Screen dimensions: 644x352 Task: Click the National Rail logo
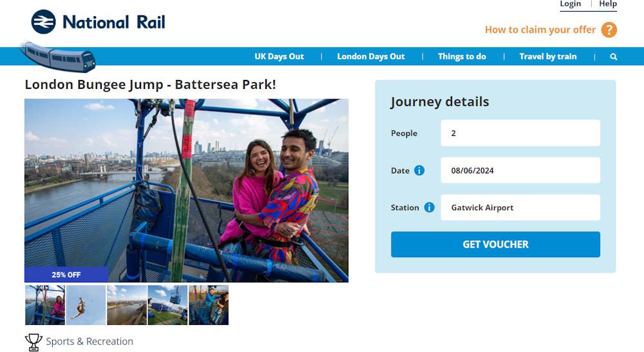click(x=98, y=22)
